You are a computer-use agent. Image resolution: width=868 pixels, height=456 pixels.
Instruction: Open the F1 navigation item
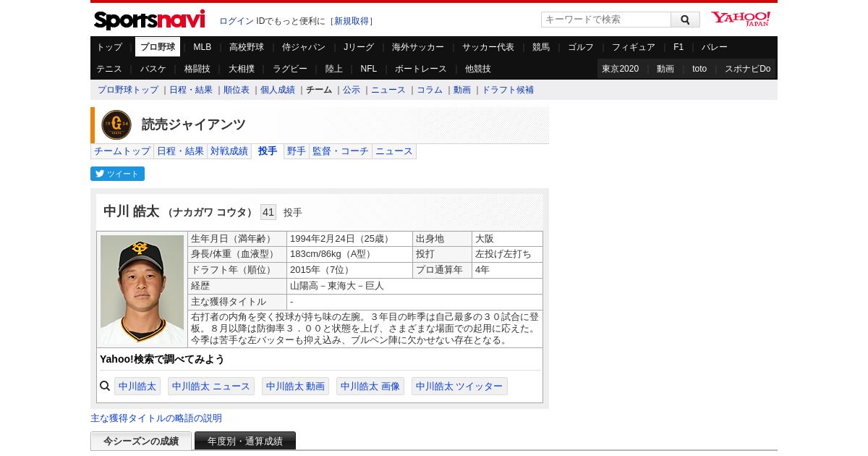tap(678, 47)
